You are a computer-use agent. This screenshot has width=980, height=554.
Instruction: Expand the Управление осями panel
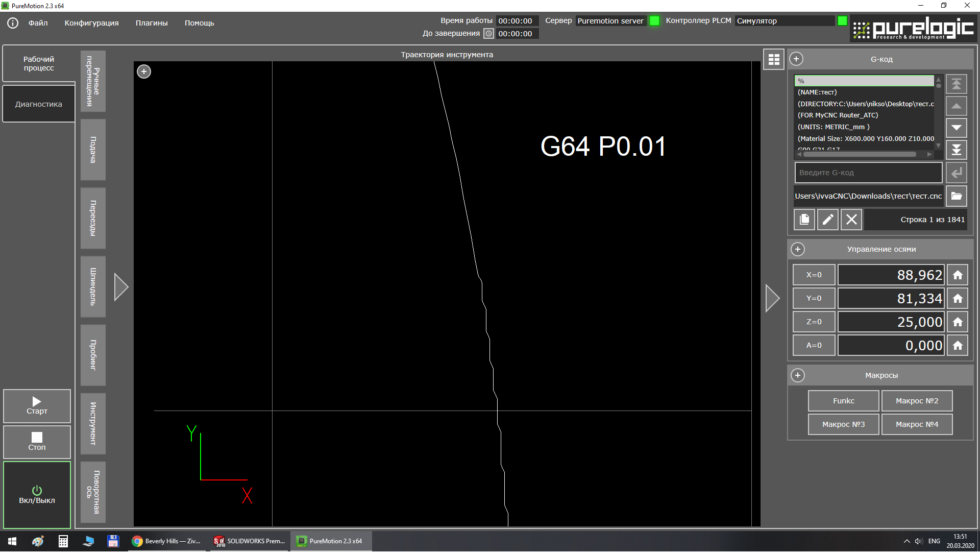pos(797,249)
